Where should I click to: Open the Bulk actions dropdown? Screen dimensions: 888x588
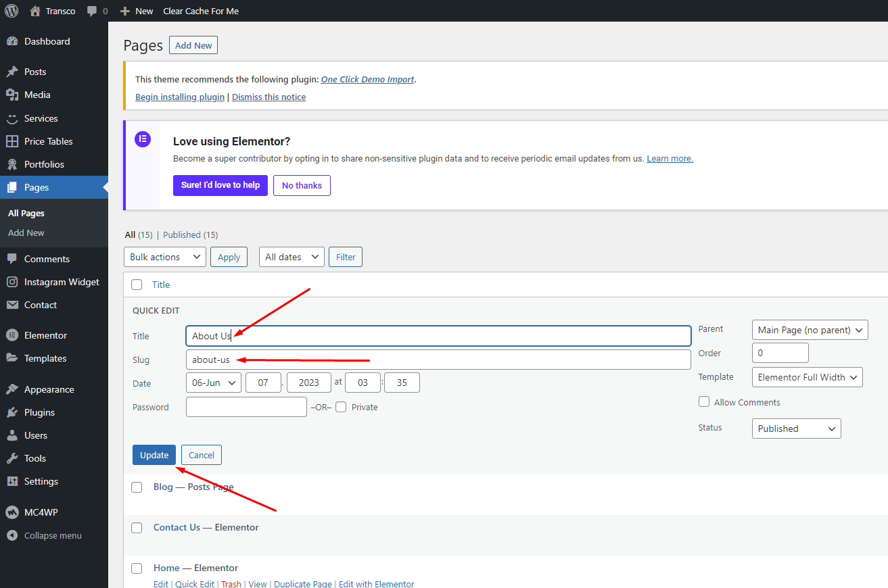[165, 257]
